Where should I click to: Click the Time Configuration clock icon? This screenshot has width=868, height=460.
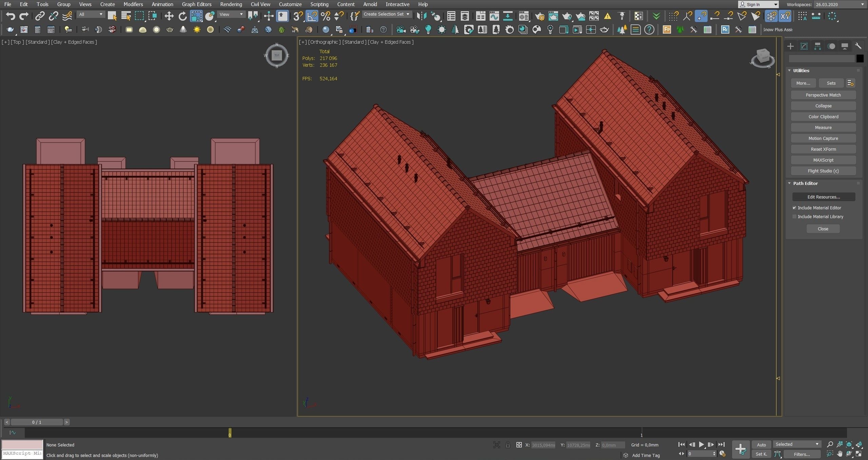(722, 454)
